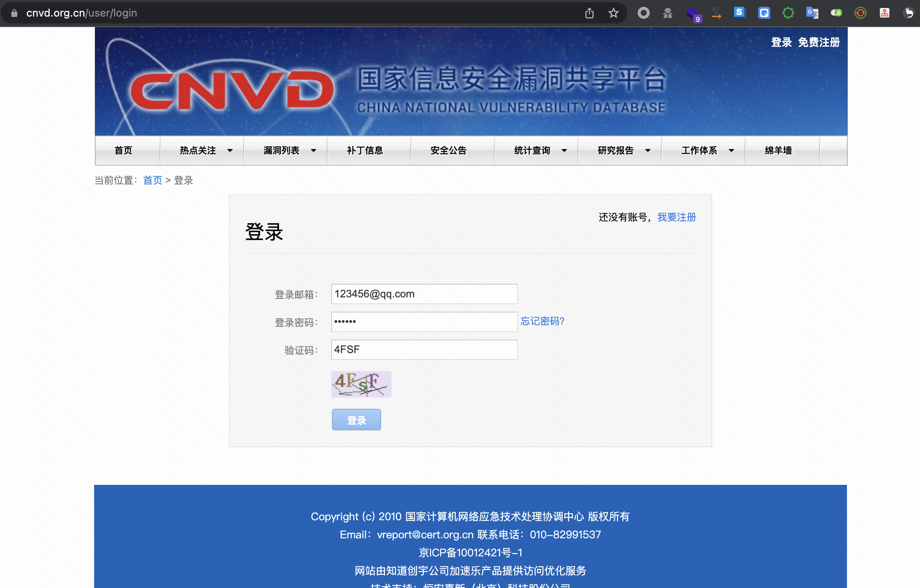The image size is (920, 588).
Task: Click 免费注册 link in the top banner
Action: 819,43
